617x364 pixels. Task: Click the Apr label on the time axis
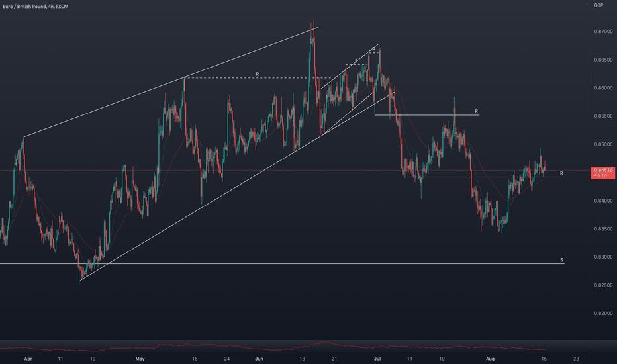[x=28, y=359]
